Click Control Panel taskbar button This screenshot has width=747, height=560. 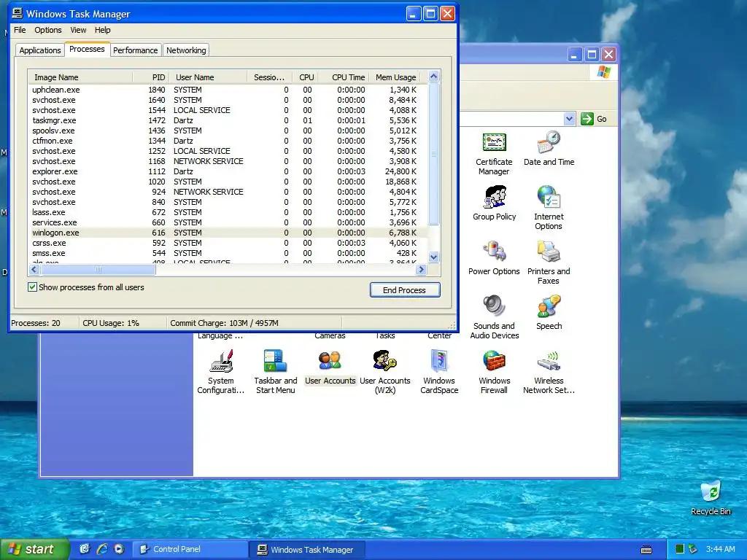coord(190,550)
